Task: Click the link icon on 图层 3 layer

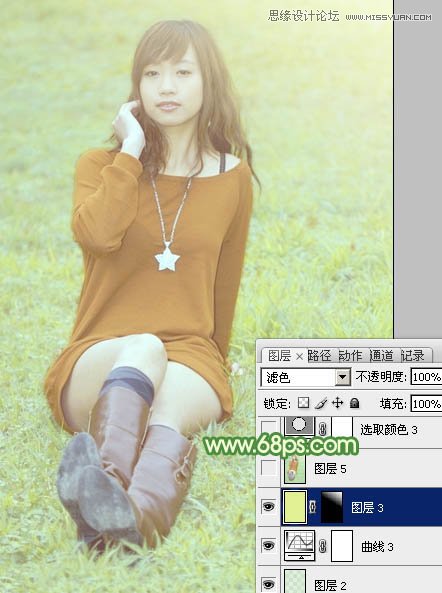Action: [x=313, y=507]
